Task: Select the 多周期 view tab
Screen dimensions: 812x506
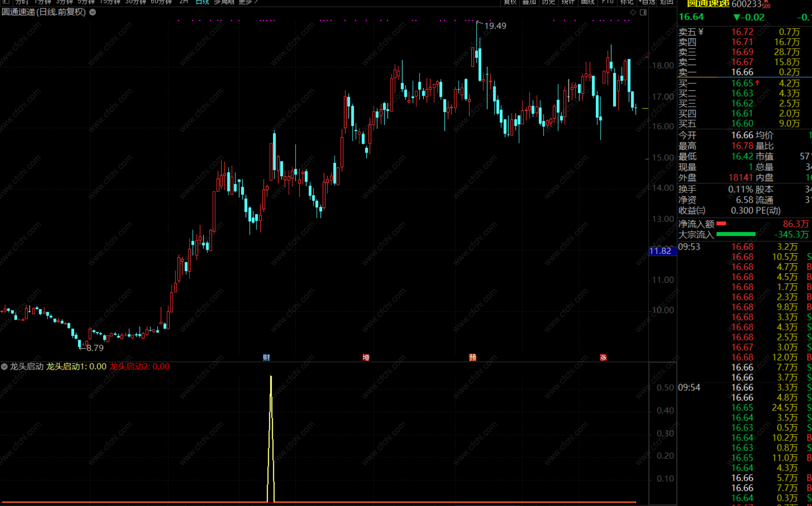Action: pyautogui.click(x=224, y=2)
